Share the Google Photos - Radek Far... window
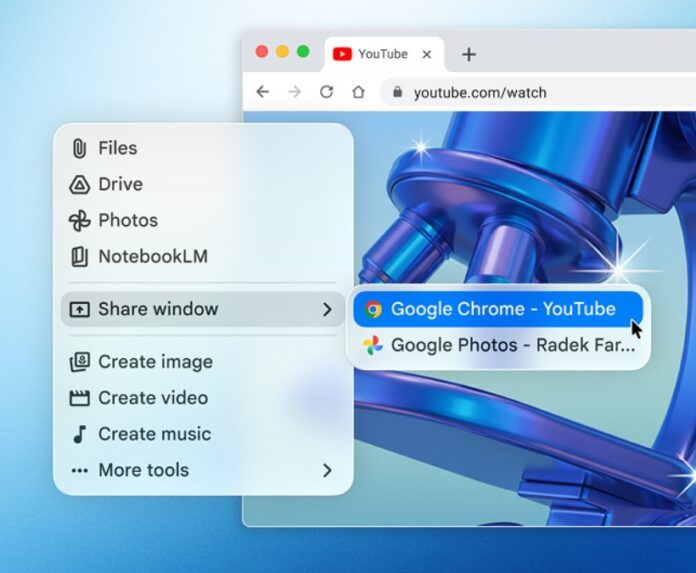The image size is (696, 573). (x=498, y=345)
